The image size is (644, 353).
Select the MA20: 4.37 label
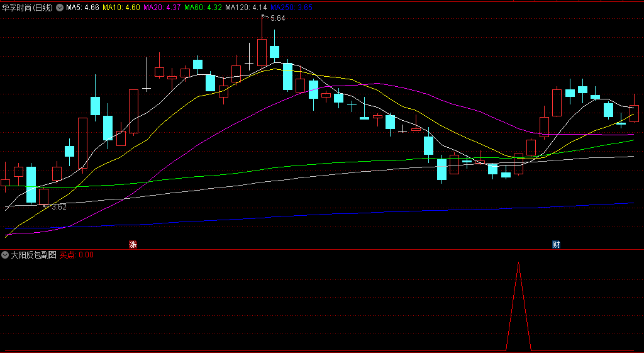tap(162, 8)
